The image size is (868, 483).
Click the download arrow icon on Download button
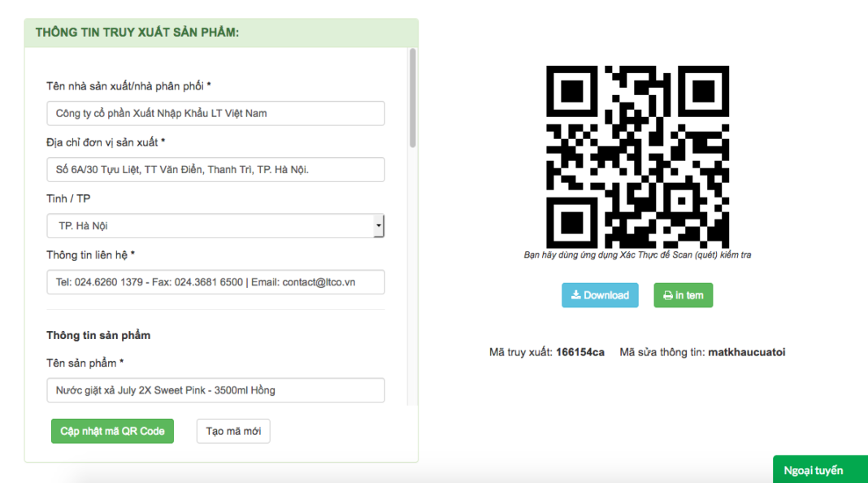coord(575,295)
